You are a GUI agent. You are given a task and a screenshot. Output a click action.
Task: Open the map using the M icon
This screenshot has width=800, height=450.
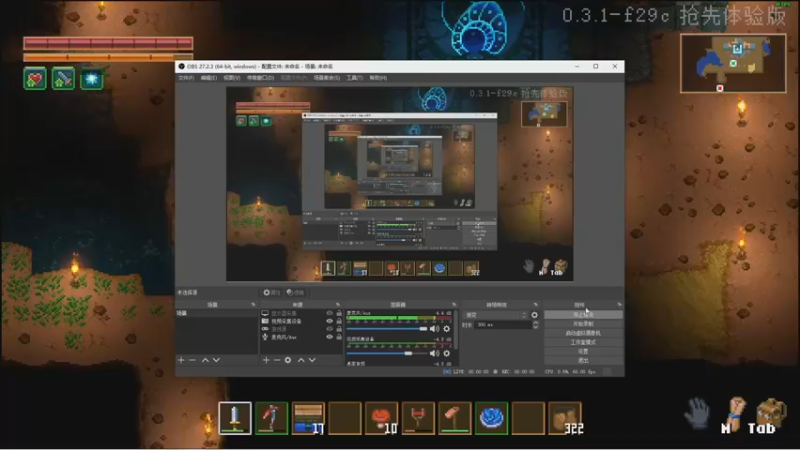[733, 416]
